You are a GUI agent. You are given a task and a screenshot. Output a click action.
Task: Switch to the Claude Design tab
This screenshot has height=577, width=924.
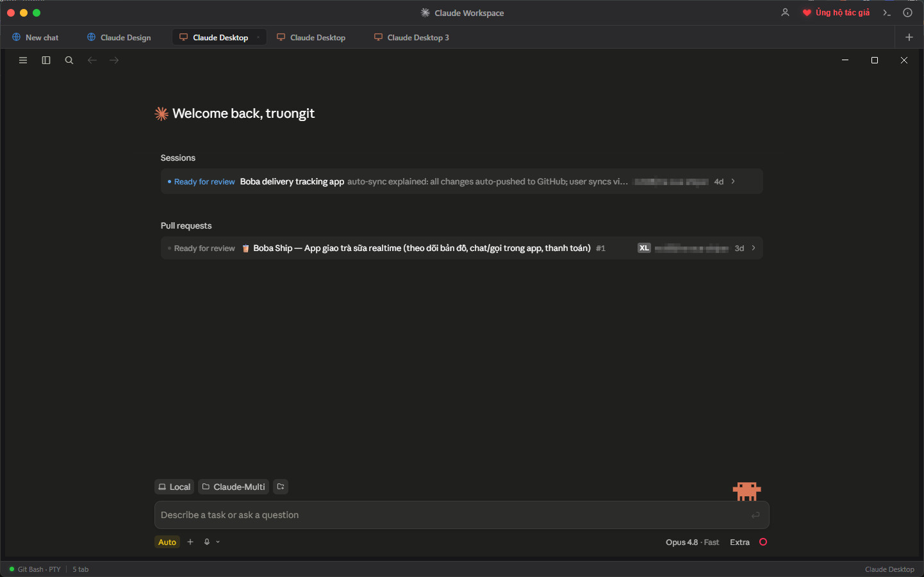pos(119,37)
